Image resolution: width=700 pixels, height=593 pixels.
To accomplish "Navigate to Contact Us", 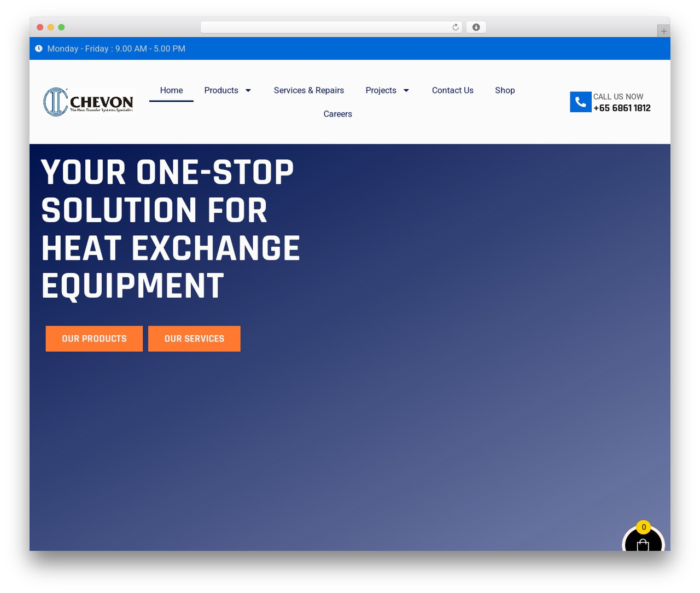I will coord(453,90).
